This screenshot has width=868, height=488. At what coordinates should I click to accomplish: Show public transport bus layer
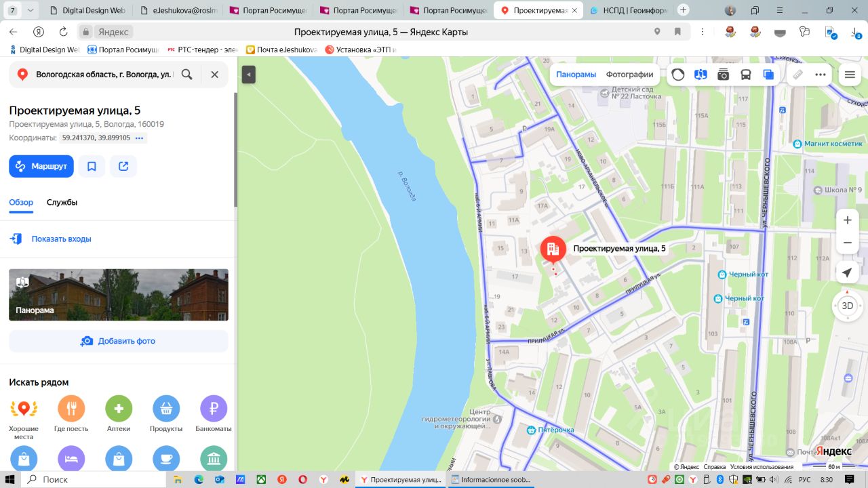[745, 75]
